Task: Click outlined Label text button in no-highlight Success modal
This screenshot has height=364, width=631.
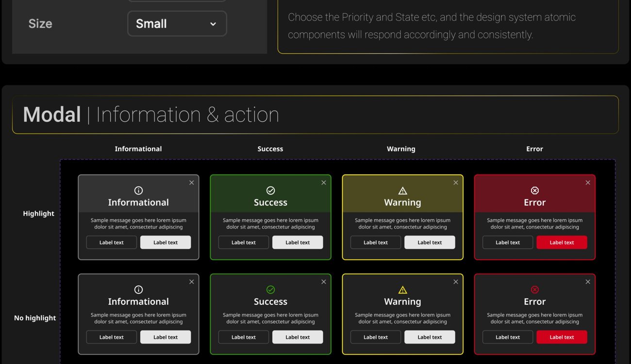Action: pos(244,337)
